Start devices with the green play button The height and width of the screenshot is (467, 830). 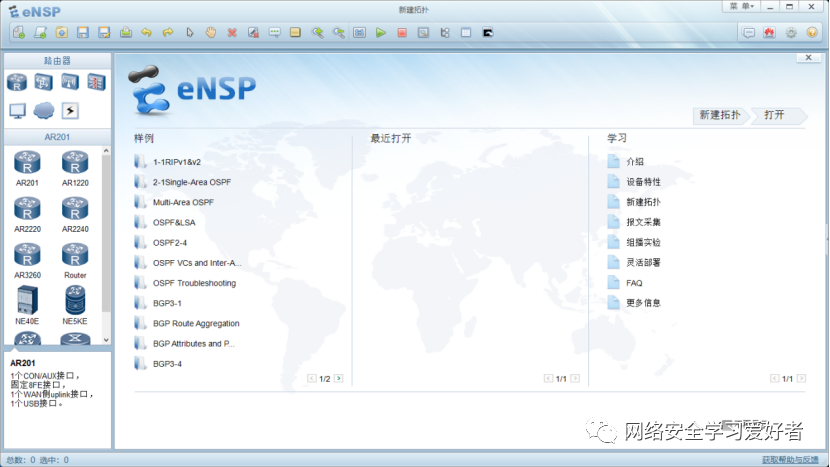click(381, 33)
